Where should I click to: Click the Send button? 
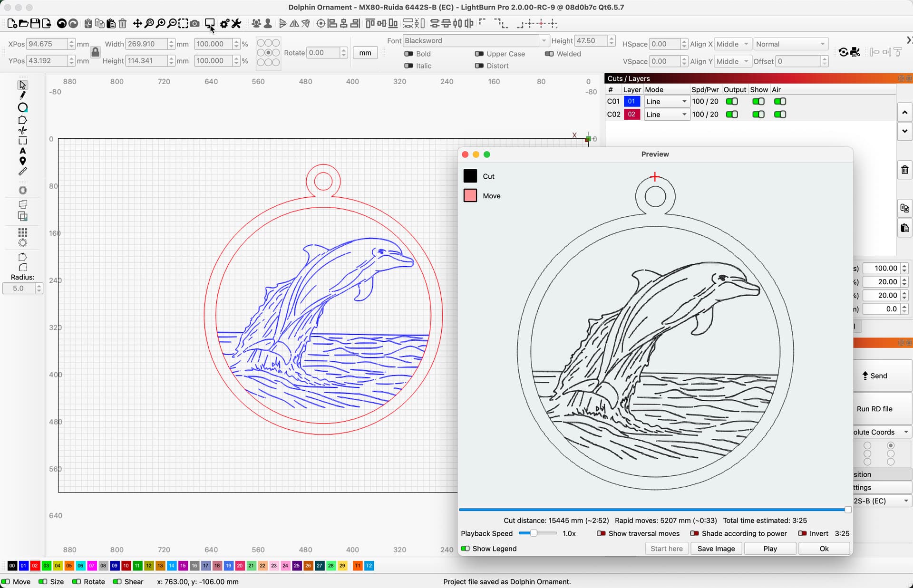coord(882,376)
